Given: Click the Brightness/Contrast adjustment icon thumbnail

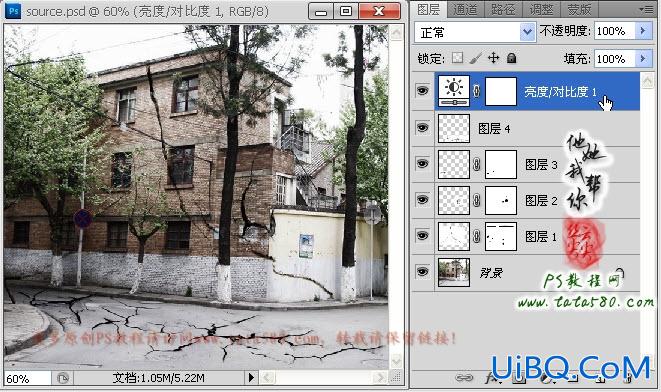Looking at the screenshot, I should click(x=454, y=91).
